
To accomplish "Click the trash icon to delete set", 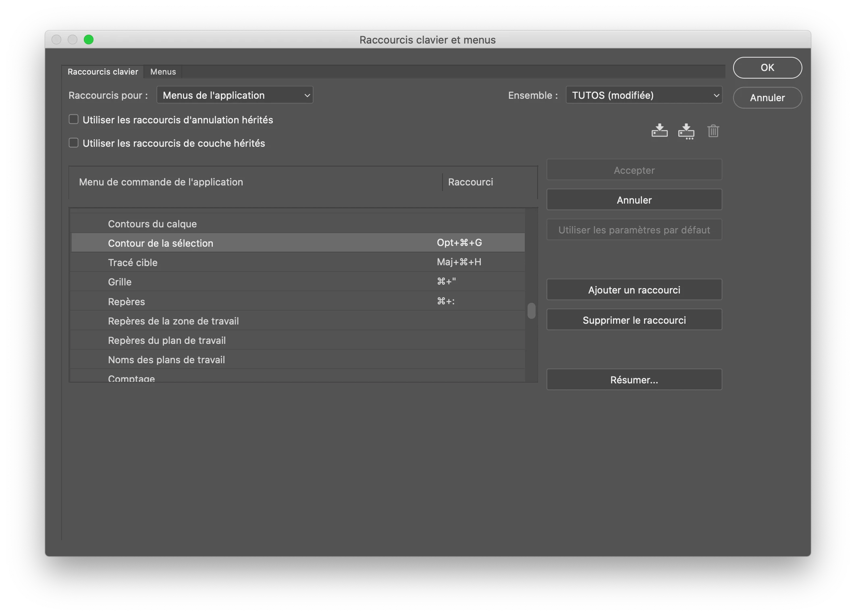I will tap(713, 131).
